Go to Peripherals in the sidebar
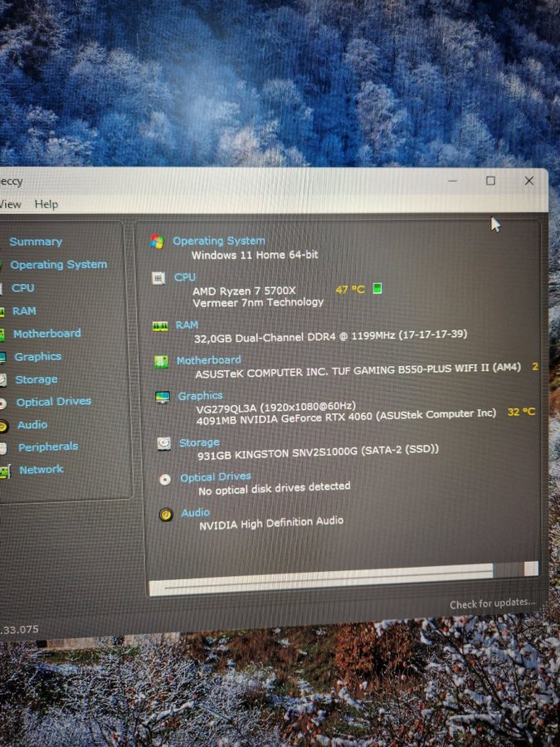Viewport: 560px width, 747px height. point(48,447)
